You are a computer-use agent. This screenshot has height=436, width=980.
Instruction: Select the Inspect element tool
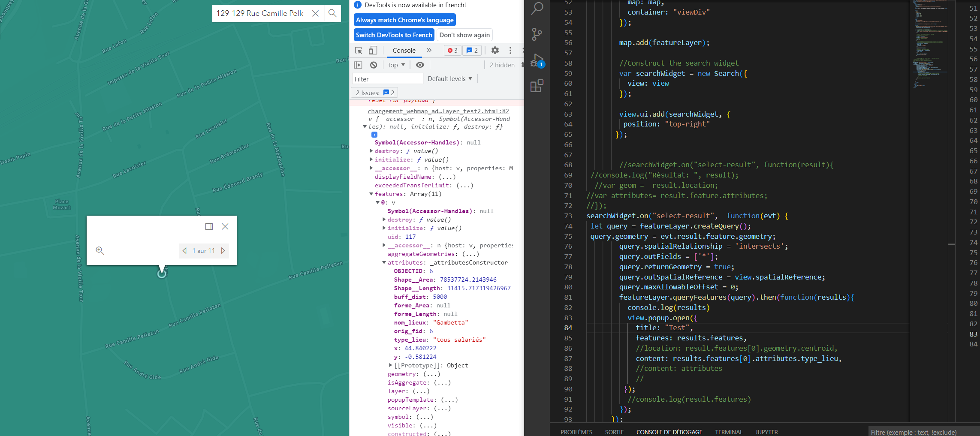point(359,50)
